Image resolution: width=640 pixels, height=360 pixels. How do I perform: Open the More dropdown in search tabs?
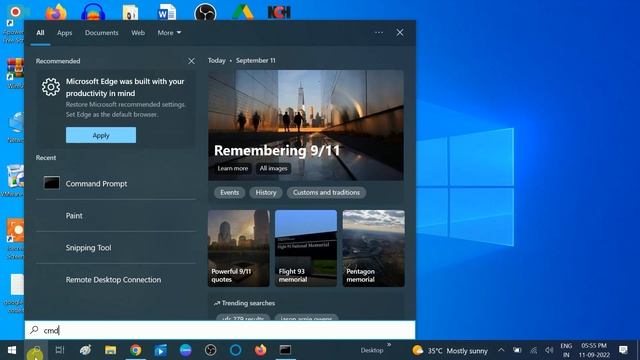[x=169, y=33]
